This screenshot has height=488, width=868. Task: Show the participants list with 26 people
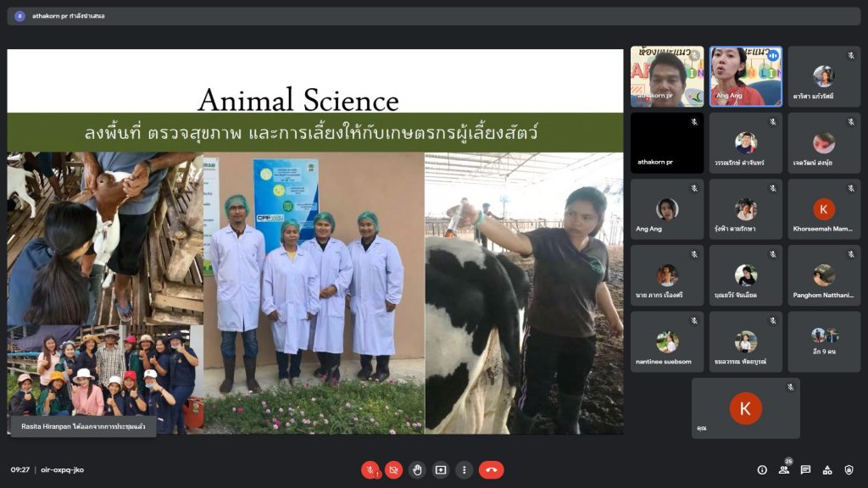coord(784,469)
